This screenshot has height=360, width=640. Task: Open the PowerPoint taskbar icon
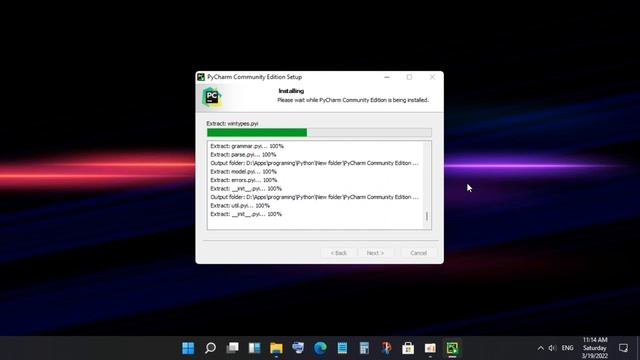(x=430, y=348)
